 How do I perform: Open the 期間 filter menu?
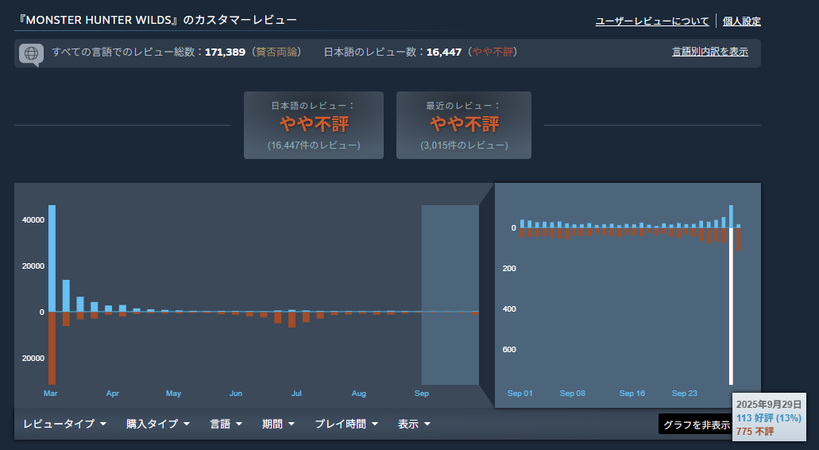pos(278,424)
